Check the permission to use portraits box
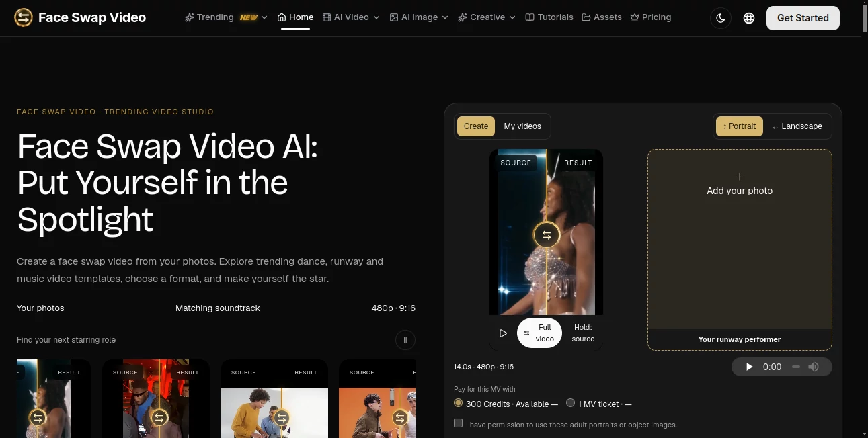The width and height of the screenshot is (868, 438). coord(458,423)
